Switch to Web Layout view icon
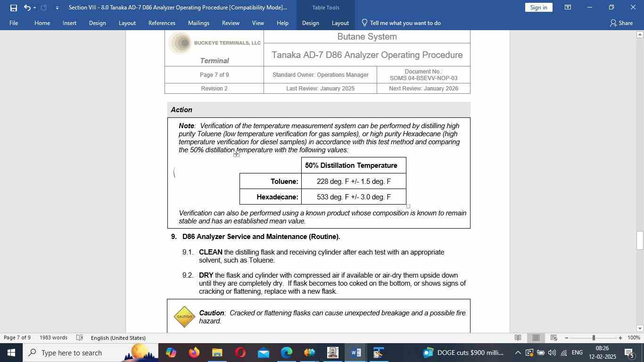This screenshot has width=644, height=362. pos(554,337)
